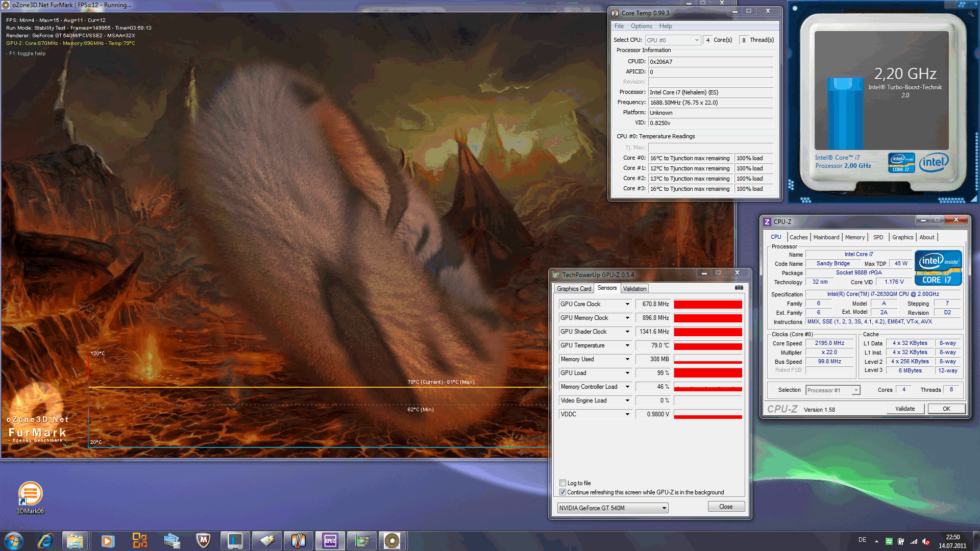The image size is (980, 551).
Task: Open the NVIDIA GeForce GT 540M selector
Action: 612,508
